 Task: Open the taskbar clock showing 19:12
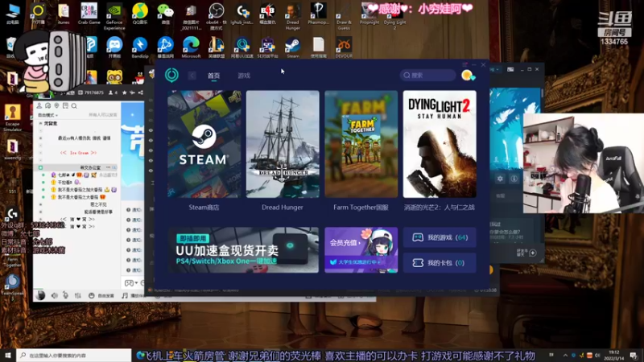click(x=616, y=355)
